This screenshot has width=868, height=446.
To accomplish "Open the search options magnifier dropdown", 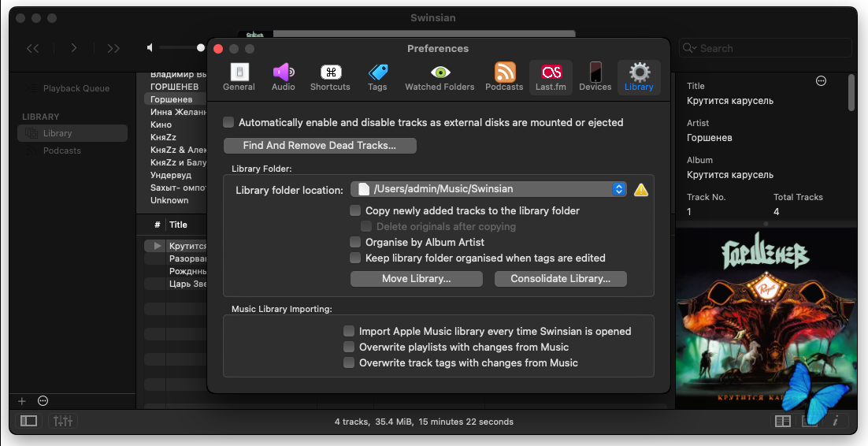I will click(x=689, y=48).
